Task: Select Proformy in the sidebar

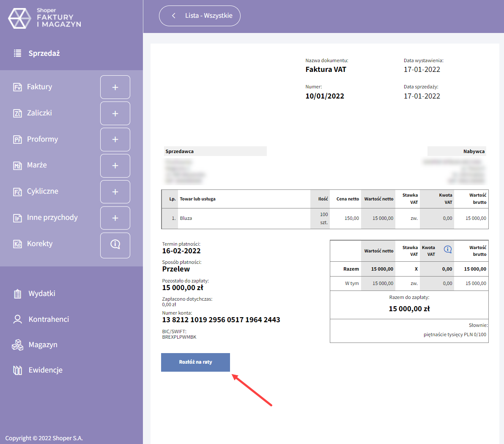Action: point(42,139)
